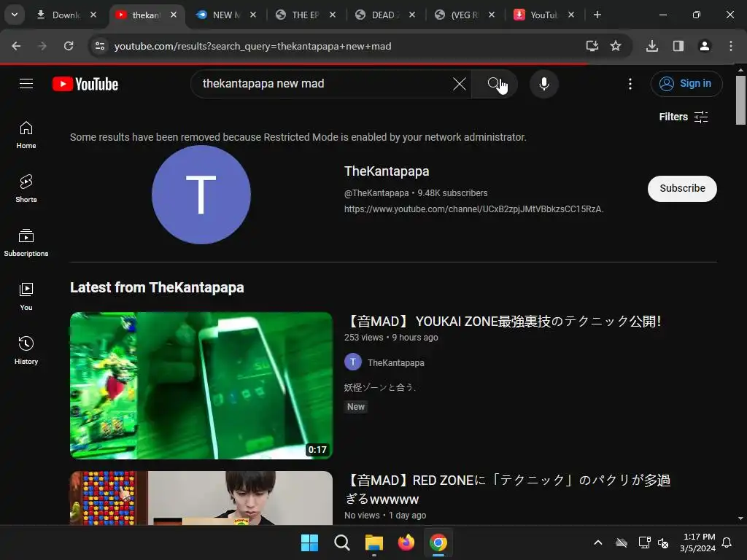The width and height of the screenshot is (747, 560).
Task: Open History from the sidebar
Action: click(x=26, y=350)
